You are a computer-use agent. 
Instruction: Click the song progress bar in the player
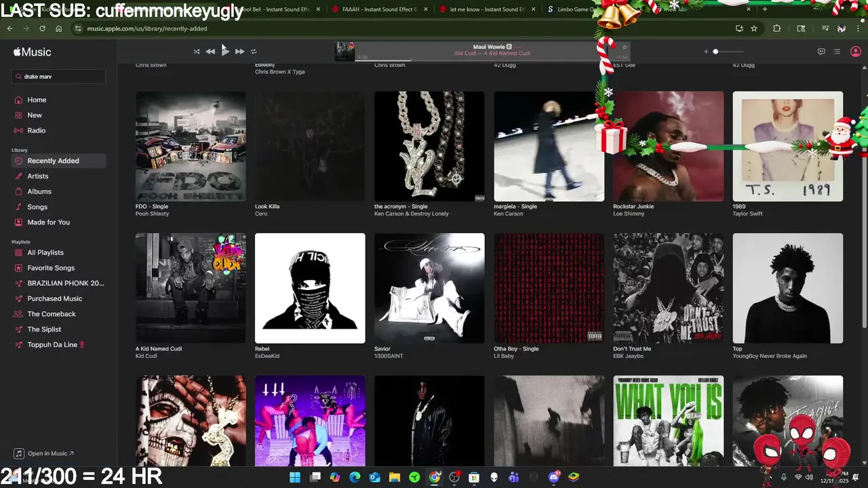tap(482, 60)
